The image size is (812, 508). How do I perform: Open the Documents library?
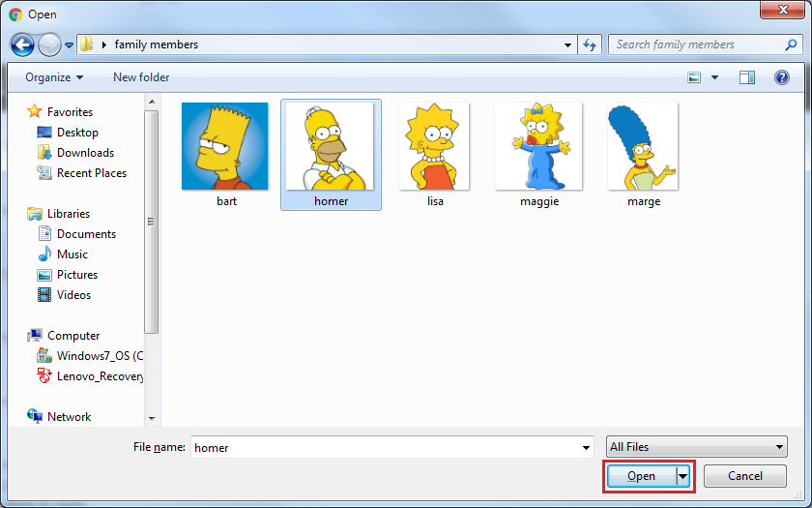click(x=86, y=234)
